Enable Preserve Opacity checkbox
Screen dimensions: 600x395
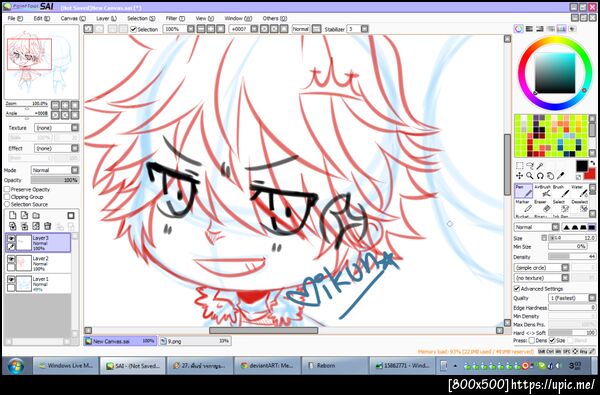7,189
